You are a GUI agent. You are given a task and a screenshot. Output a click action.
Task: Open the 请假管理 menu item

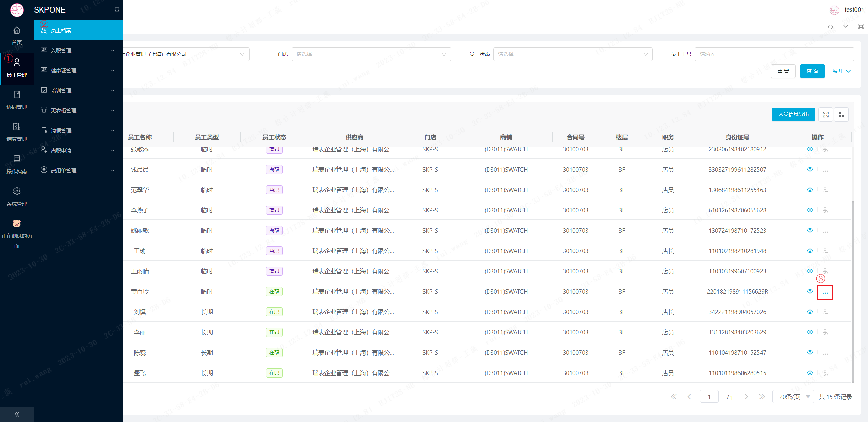click(x=78, y=130)
